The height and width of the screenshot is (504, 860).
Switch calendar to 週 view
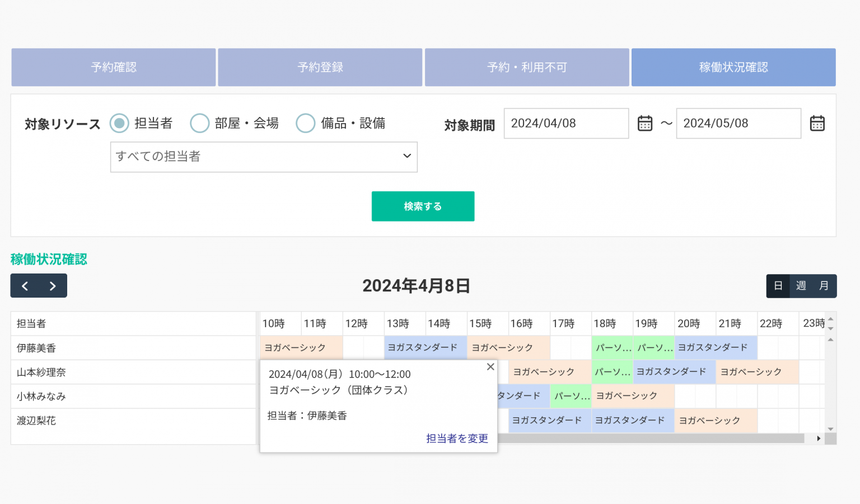pyautogui.click(x=801, y=286)
